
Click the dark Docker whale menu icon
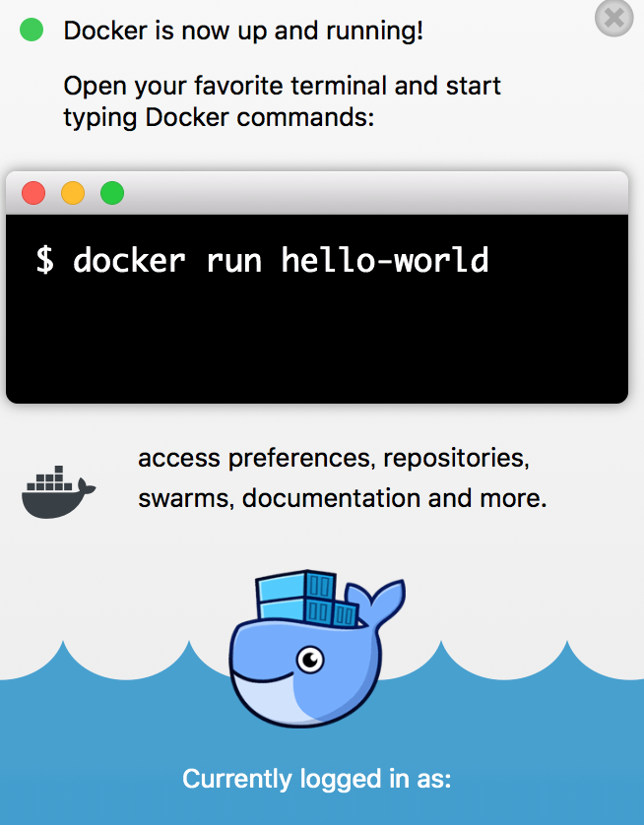(x=58, y=492)
